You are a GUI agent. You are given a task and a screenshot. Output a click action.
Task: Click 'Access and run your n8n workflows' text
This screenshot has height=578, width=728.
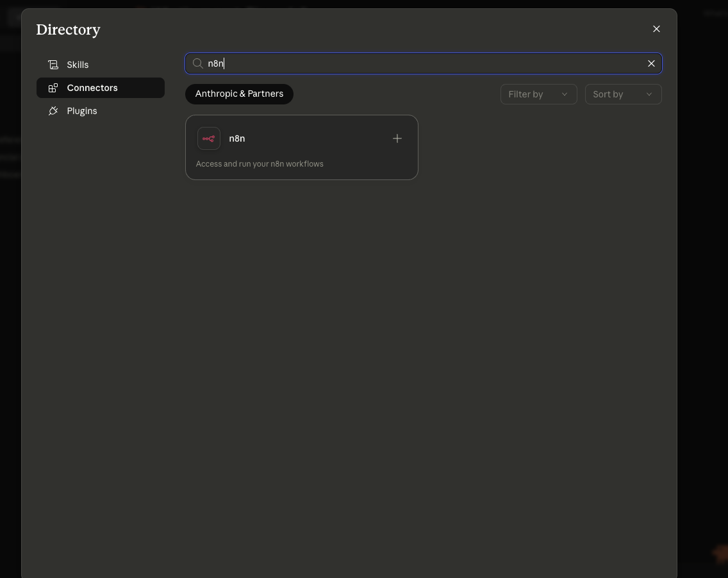260,164
